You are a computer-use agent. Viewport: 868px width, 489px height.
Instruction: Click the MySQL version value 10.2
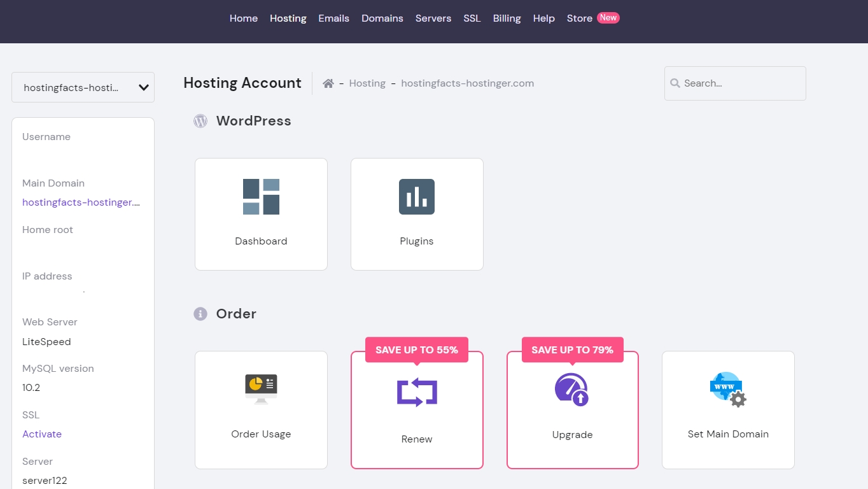coord(31,388)
